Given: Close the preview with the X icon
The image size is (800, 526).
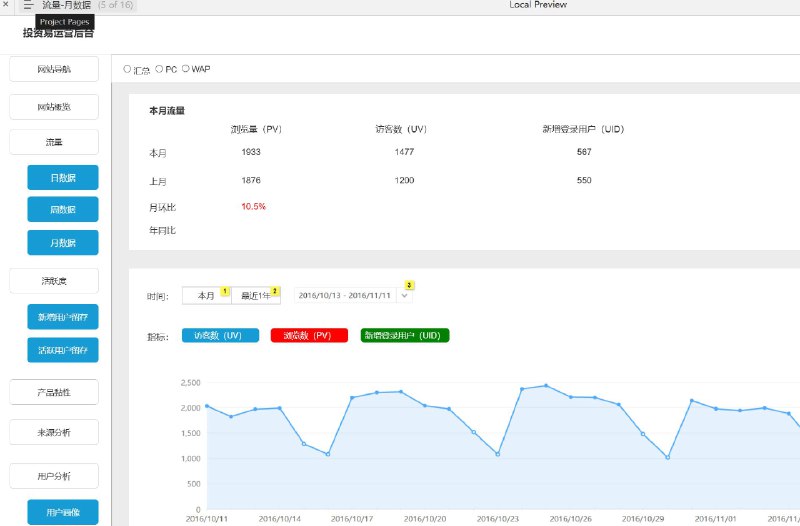Looking at the screenshot, I should pos(6,4).
